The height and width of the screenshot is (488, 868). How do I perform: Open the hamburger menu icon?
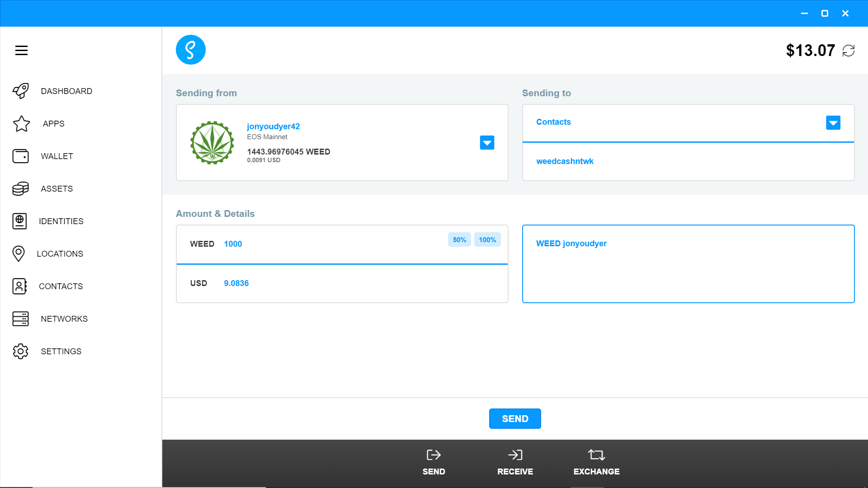coord(21,50)
